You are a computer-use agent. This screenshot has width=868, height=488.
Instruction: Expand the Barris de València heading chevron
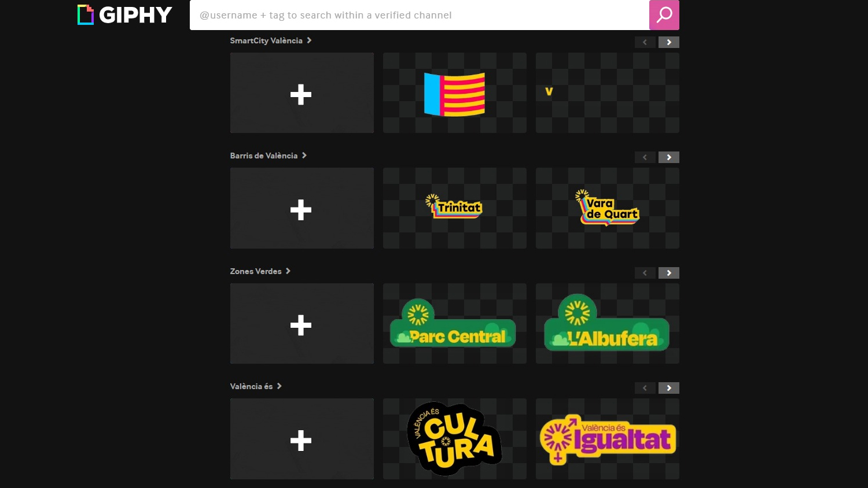tap(304, 156)
